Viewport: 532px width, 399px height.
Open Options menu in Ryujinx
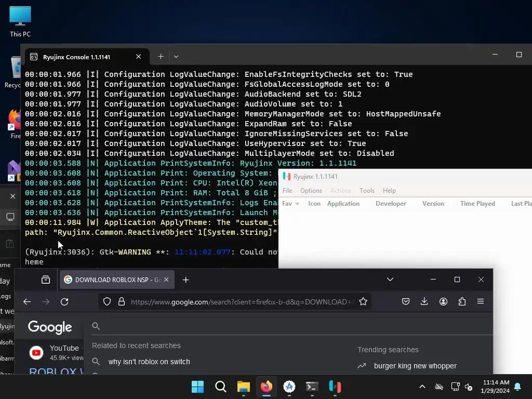click(x=311, y=191)
